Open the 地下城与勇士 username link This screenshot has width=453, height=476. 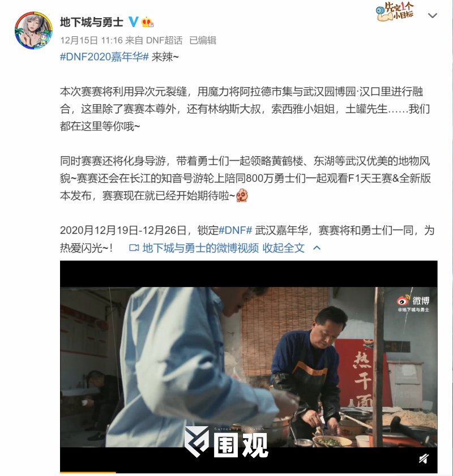pos(92,22)
